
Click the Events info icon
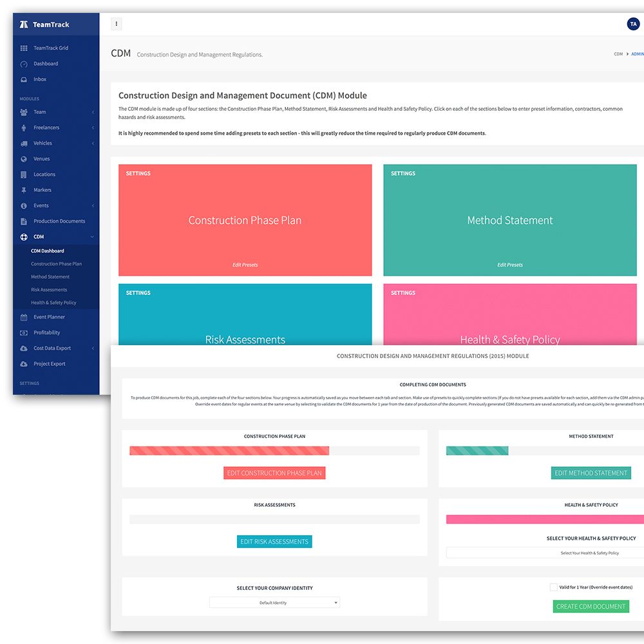click(24, 206)
